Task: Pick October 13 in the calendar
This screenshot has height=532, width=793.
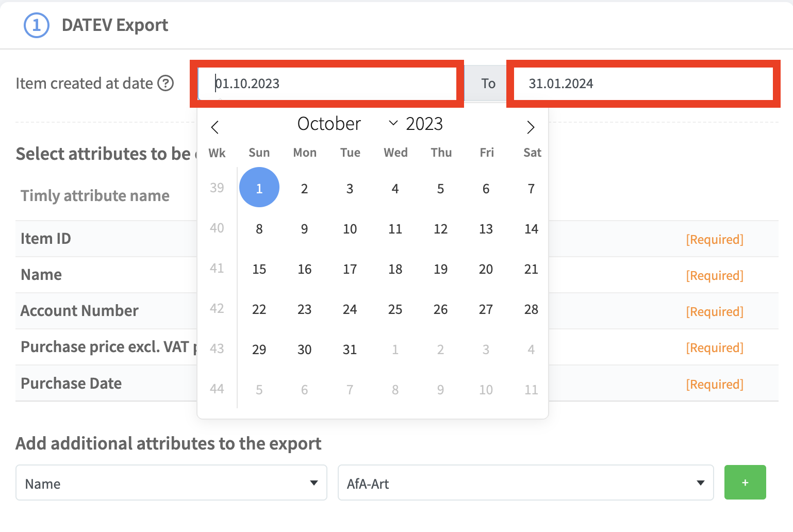Action: point(486,229)
